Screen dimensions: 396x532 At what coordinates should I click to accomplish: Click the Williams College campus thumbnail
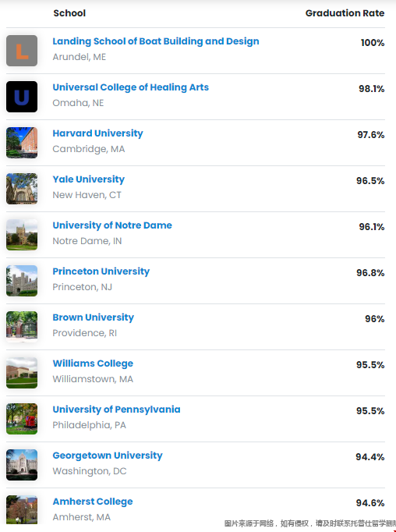click(22, 373)
